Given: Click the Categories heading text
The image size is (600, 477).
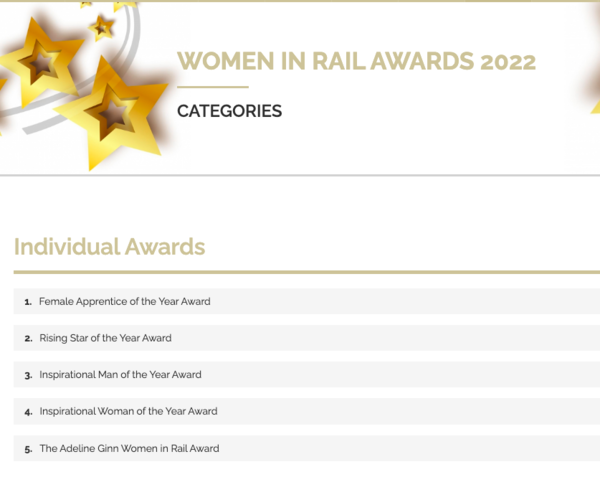Looking at the screenshot, I should click(230, 111).
